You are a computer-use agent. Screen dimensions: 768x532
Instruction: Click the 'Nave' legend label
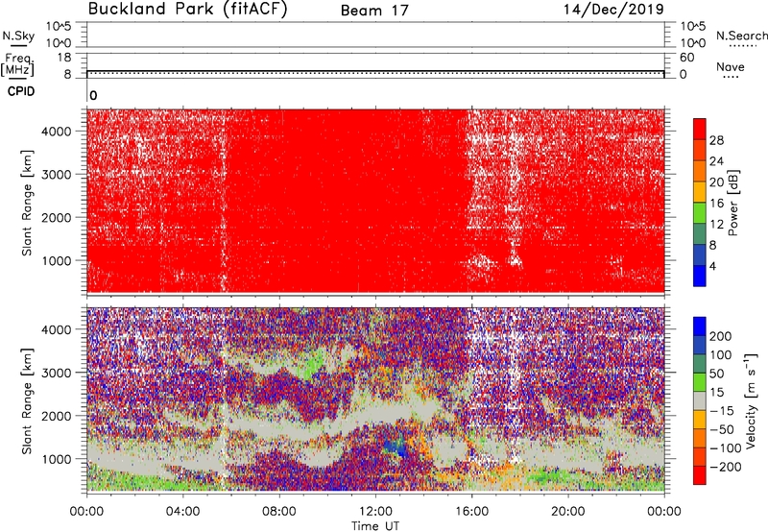coord(731,67)
